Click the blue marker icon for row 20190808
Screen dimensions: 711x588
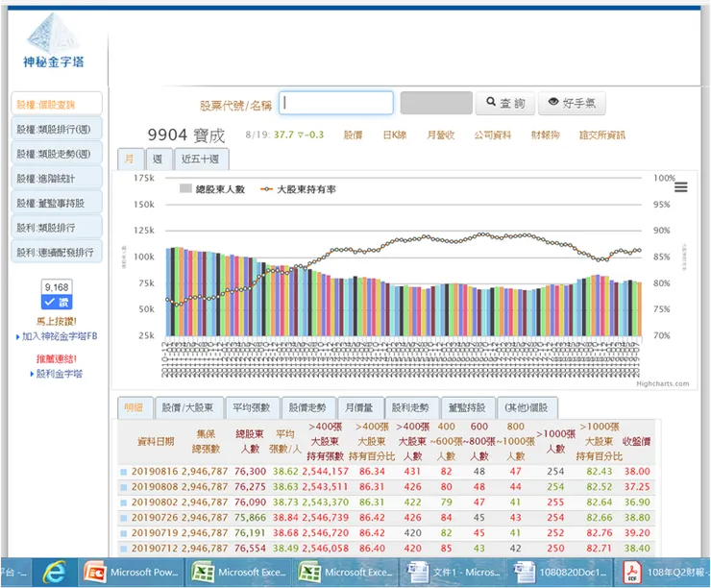click(x=123, y=487)
